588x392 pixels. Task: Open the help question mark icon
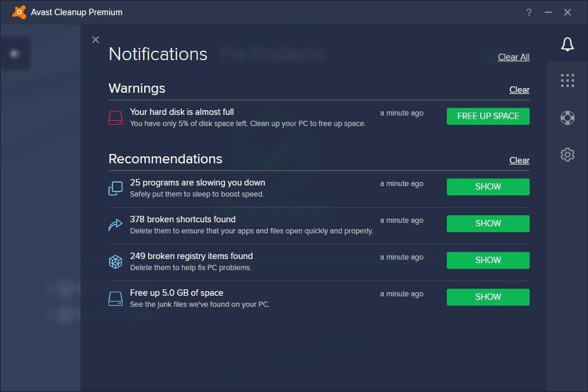(x=528, y=12)
